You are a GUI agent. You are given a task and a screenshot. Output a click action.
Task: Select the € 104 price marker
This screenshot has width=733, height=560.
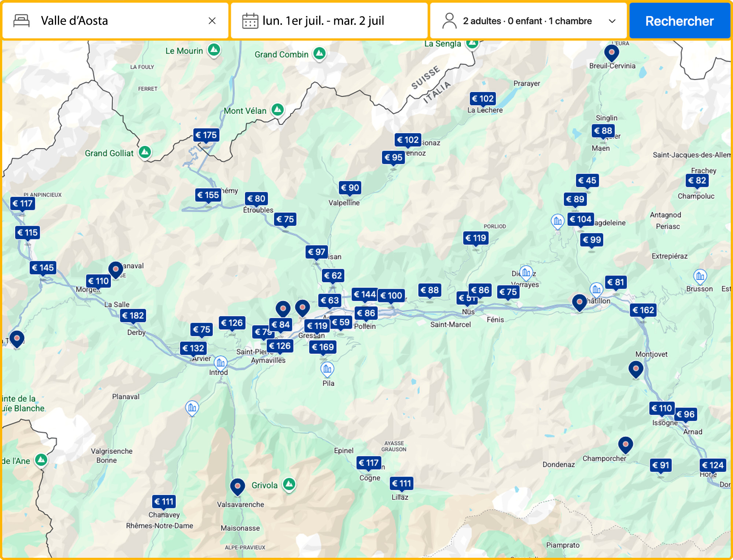(581, 219)
